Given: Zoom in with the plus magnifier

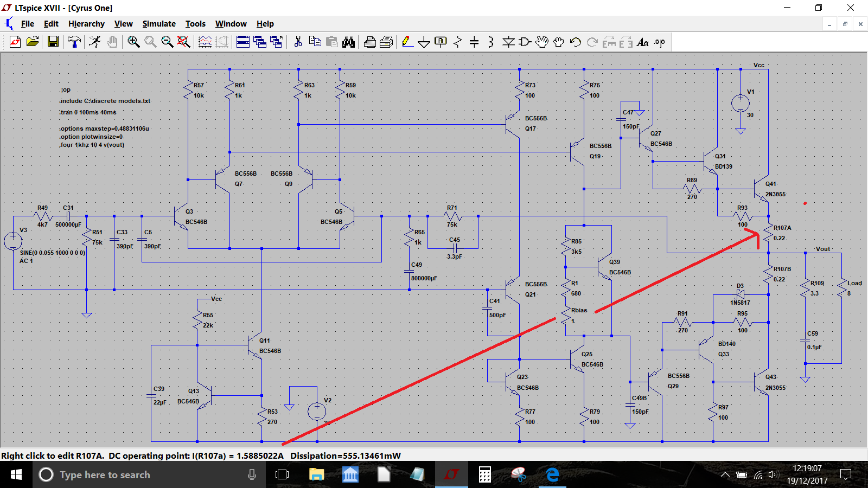Looking at the screenshot, I should [133, 42].
